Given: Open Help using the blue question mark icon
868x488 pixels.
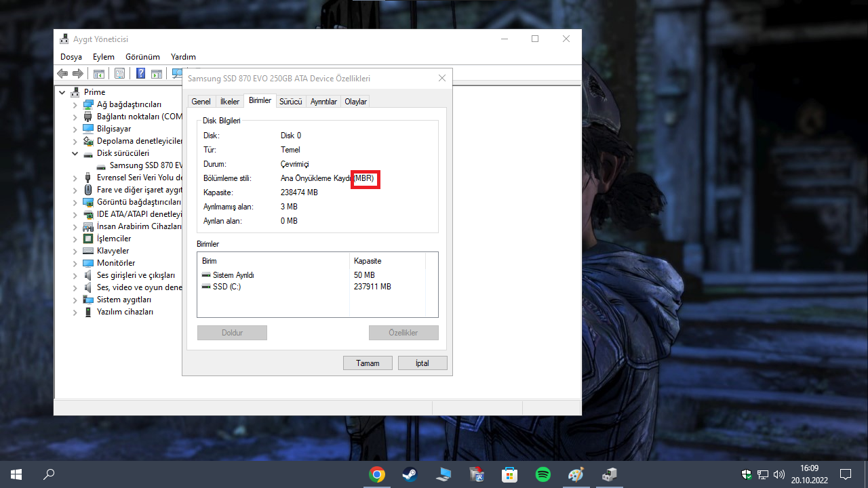Looking at the screenshot, I should 140,73.
